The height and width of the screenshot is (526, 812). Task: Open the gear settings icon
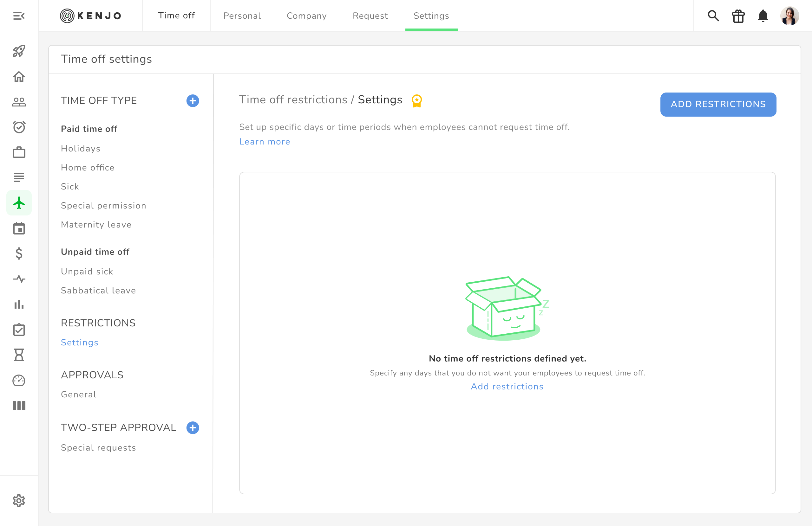[x=19, y=500]
